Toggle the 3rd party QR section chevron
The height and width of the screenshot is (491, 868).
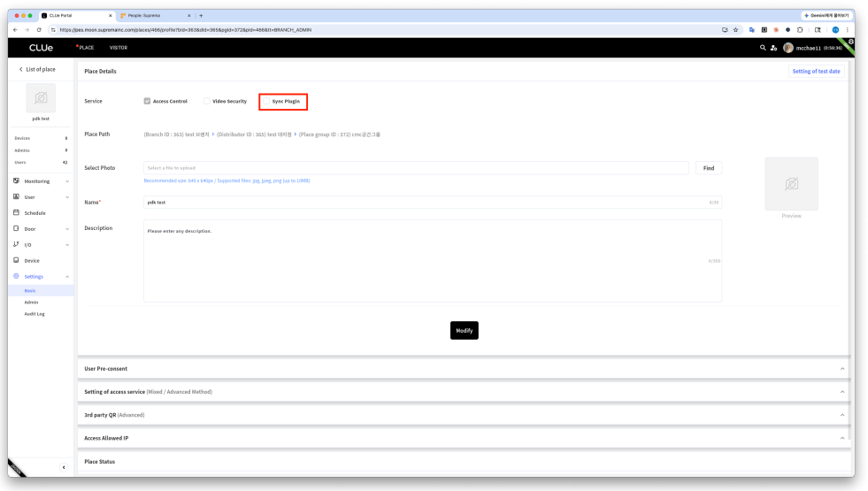click(x=842, y=415)
